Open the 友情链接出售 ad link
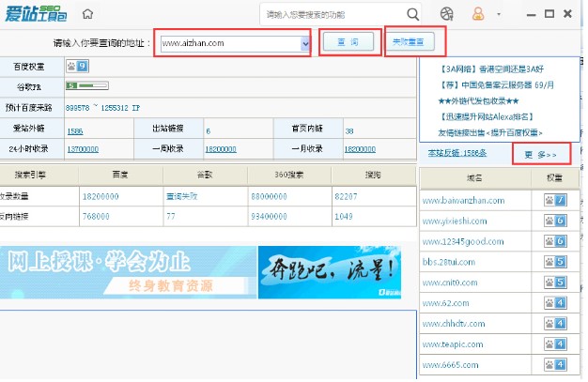588x382 pixels. click(490, 132)
